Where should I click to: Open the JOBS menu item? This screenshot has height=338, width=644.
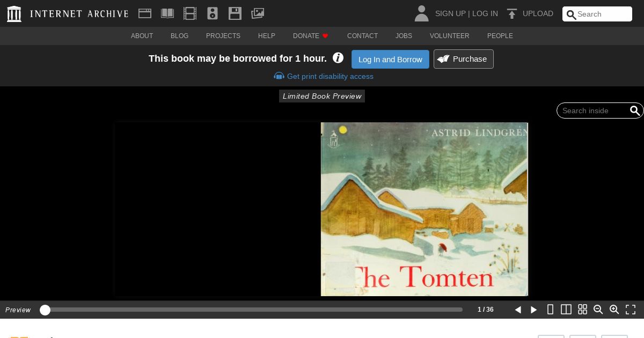coord(404,36)
